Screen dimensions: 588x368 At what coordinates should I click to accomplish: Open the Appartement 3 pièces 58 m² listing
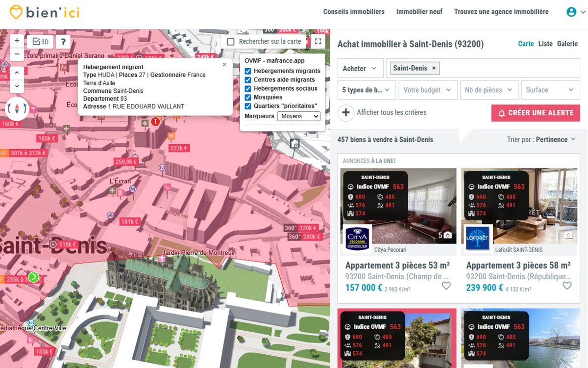[518, 265]
